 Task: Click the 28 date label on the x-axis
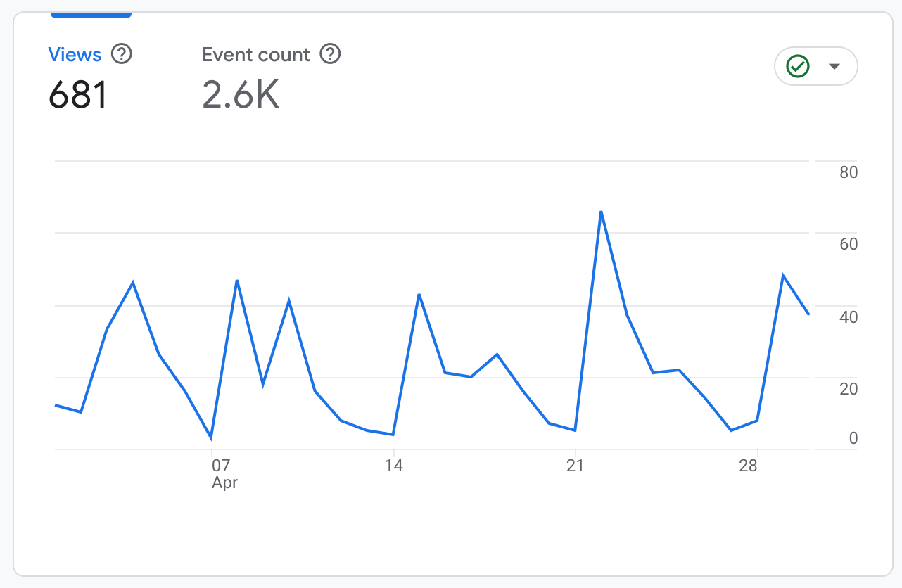point(749,466)
